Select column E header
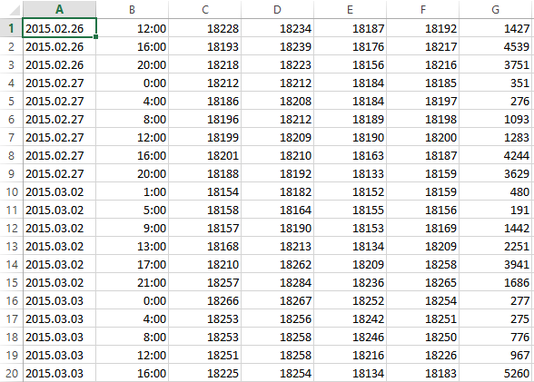The image size is (534, 382). pos(350,9)
